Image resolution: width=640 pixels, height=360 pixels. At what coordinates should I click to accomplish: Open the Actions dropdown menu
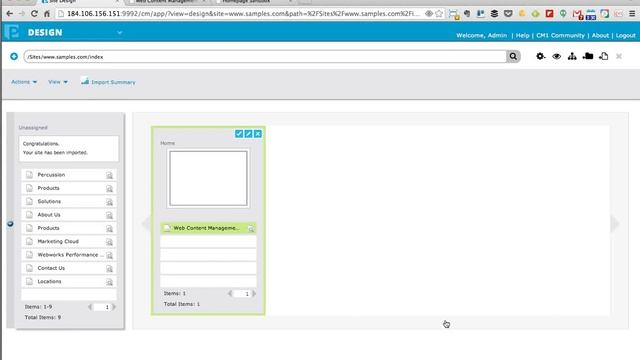pyautogui.click(x=24, y=82)
